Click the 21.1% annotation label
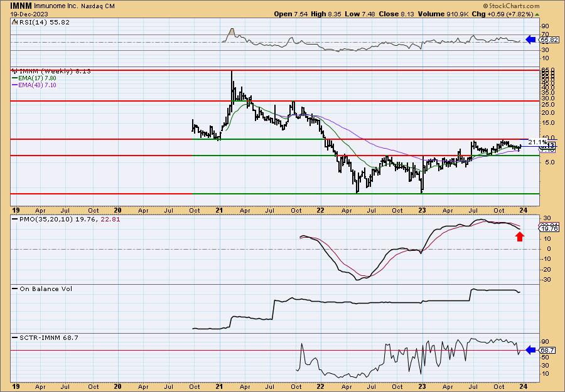The height and width of the screenshot is (392, 565). 537,142
